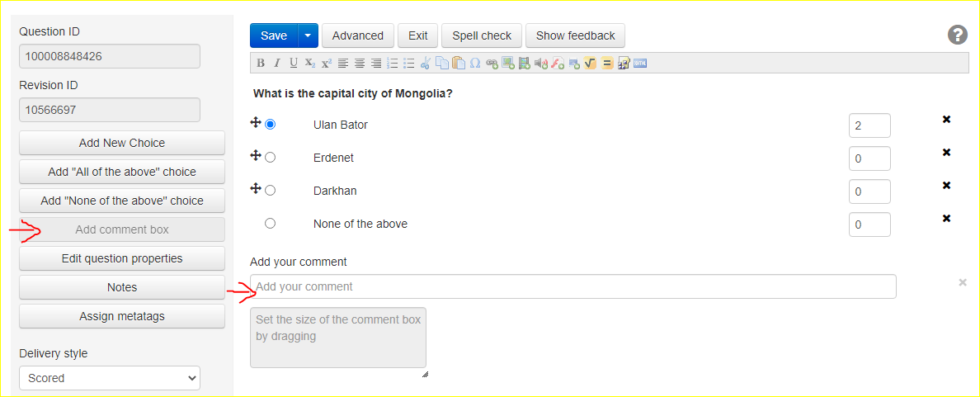
Task: Toggle bold formatting in the editor toolbar
Action: [x=261, y=64]
